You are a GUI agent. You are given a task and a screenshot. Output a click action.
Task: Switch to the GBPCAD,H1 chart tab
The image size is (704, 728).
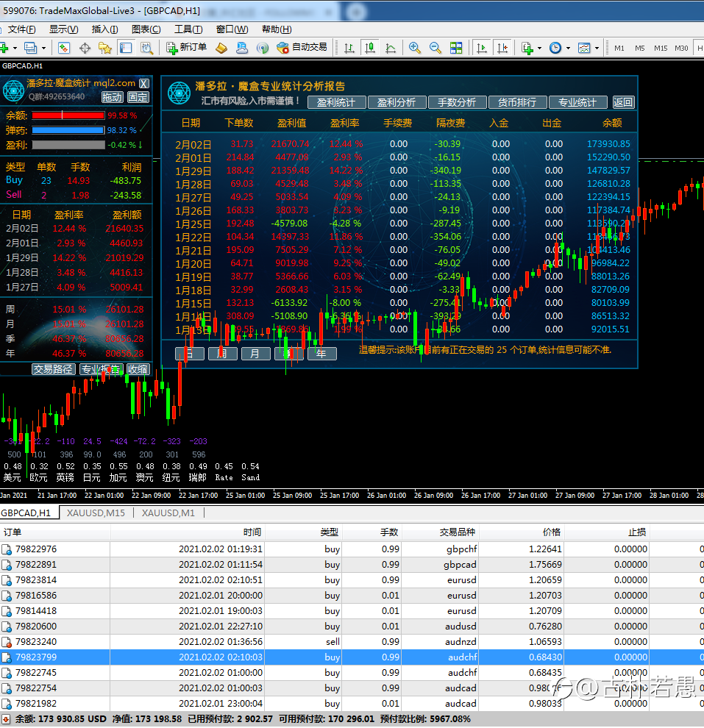[26, 513]
